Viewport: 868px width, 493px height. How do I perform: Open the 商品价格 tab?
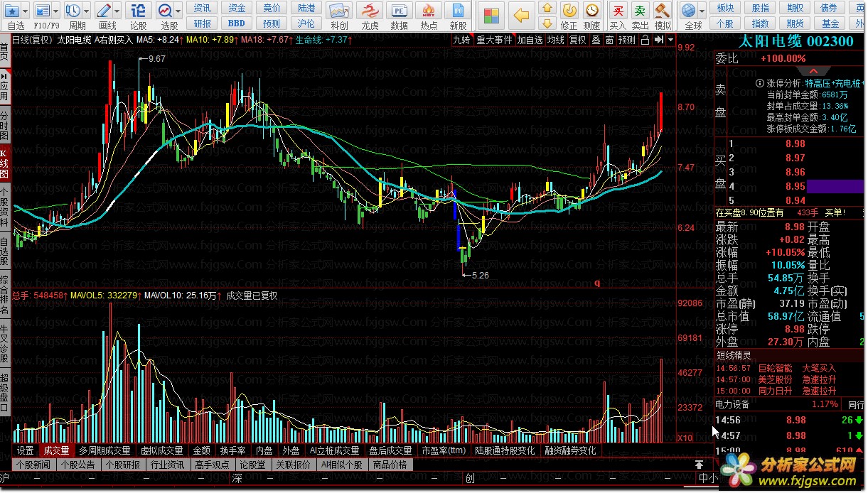(390, 465)
